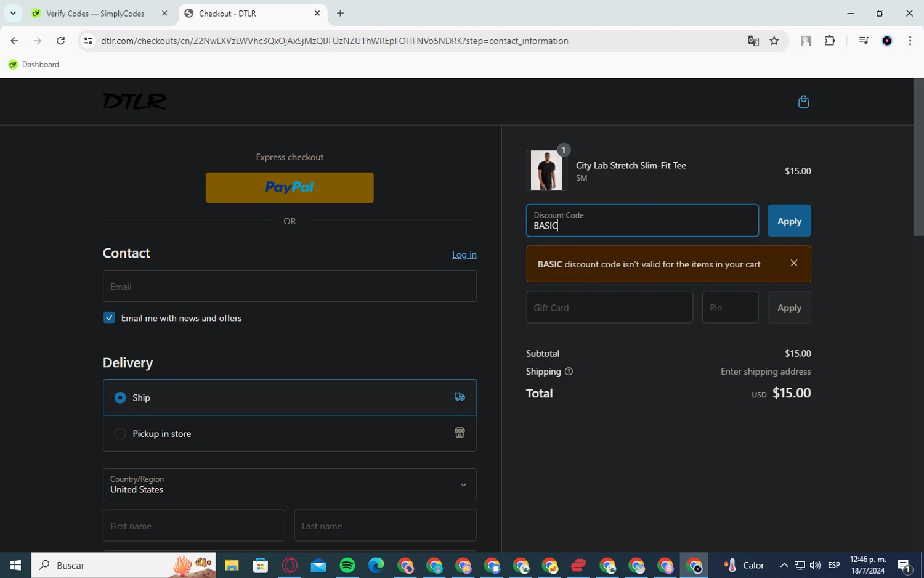Screen dimensions: 924x578
Task: Dismiss the invalid discount code message
Action: tap(794, 263)
